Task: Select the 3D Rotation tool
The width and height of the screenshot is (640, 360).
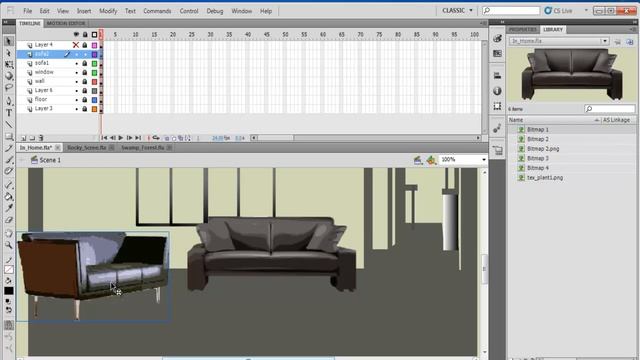Action: pyautogui.click(x=9, y=76)
